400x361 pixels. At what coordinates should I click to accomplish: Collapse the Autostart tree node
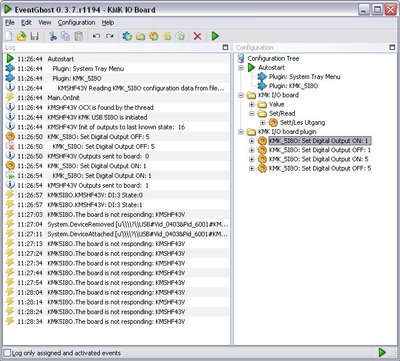tap(241, 68)
